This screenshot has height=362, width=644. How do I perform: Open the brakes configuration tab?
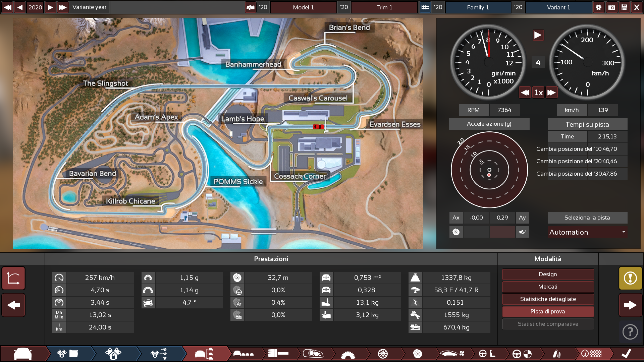(x=417, y=354)
